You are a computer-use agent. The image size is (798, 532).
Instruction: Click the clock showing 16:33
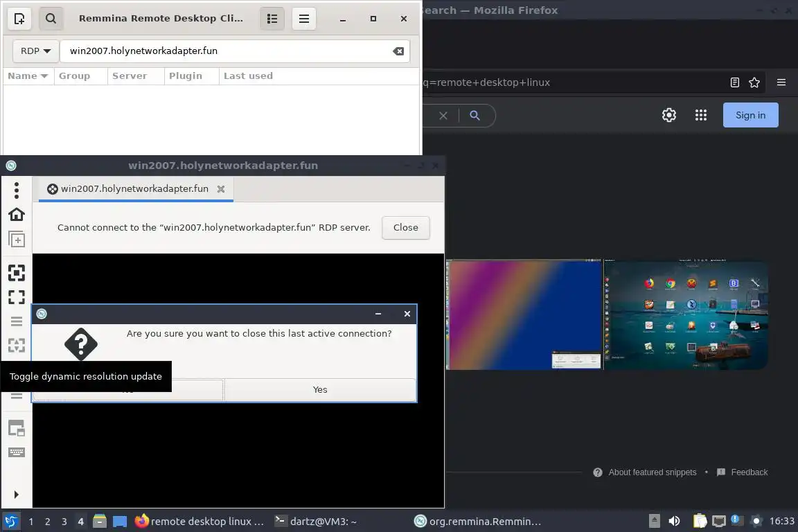tap(781, 522)
